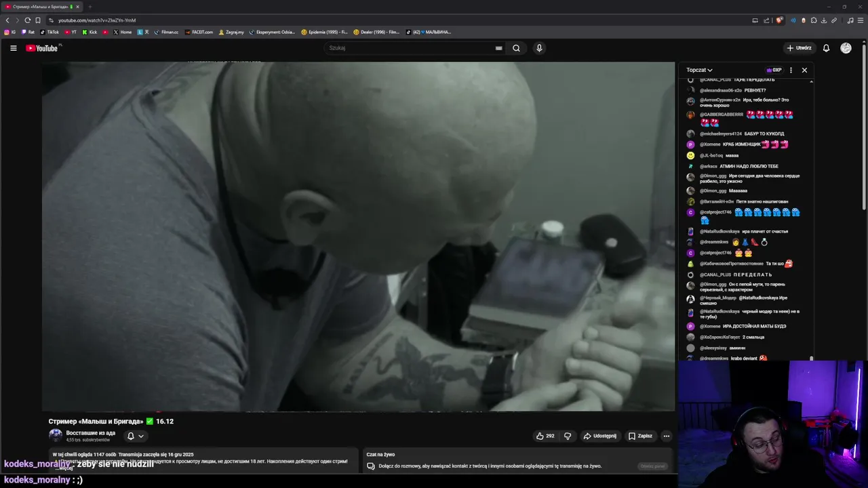The image size is (868, 488).
Task: Open the FACEIT.com bookmark
Action: click(x=199, y=32)
